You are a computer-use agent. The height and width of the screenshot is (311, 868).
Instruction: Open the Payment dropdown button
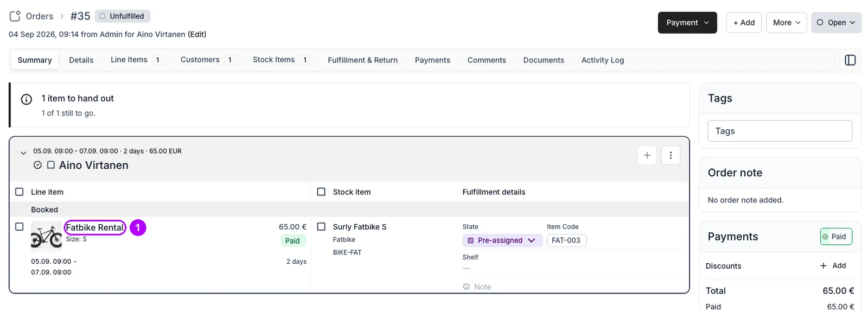point(687,23)
